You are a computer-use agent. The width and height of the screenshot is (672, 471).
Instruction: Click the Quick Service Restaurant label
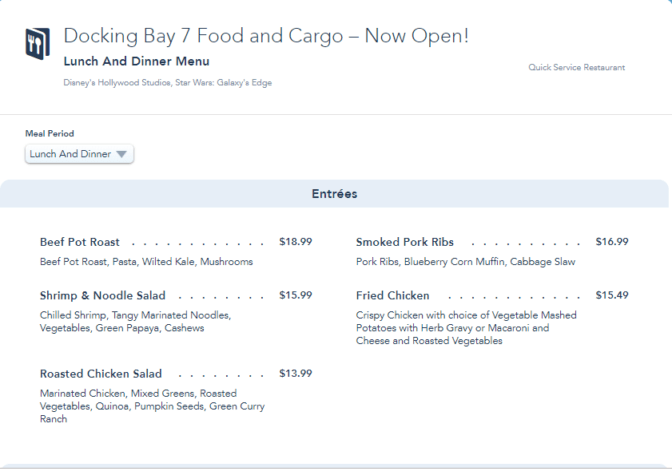tap(576, 67)
